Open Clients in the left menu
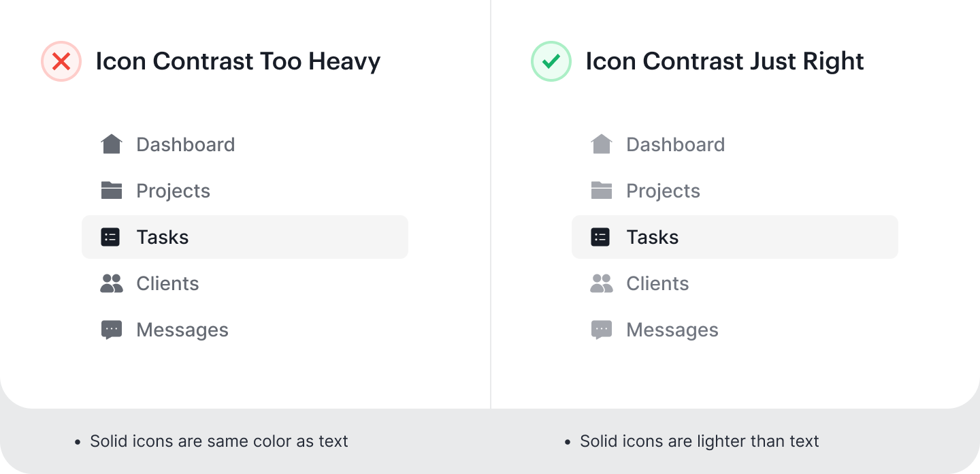The width and height of the screenshot is (980, 474). click(x=167, y=283)
